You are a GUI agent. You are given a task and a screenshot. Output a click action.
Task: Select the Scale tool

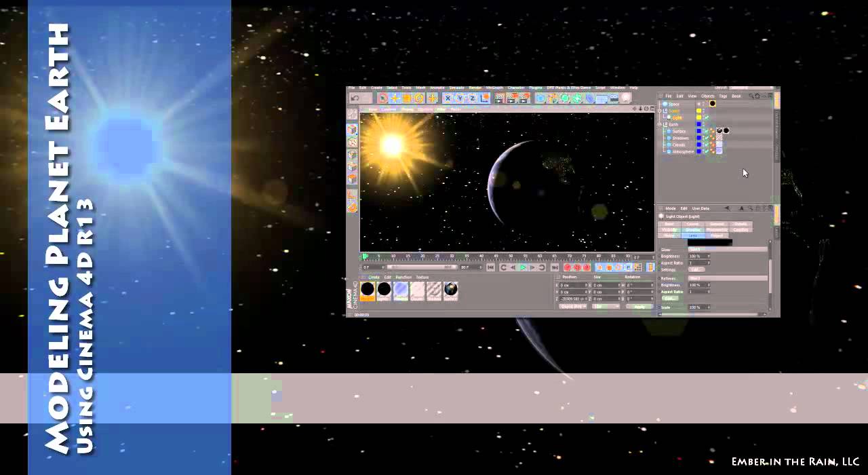pyautogui.click(x=406, y=98)
